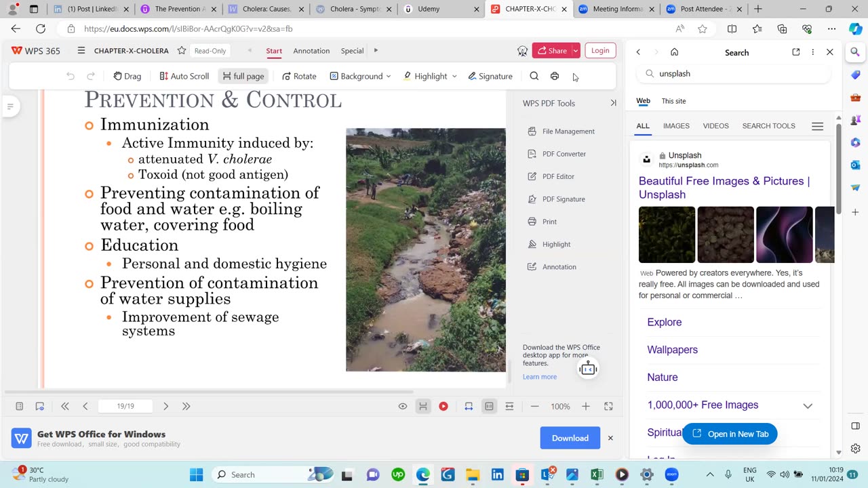
Task: Open LinkedIn app from taskbar
Action: tap(497, 474)
